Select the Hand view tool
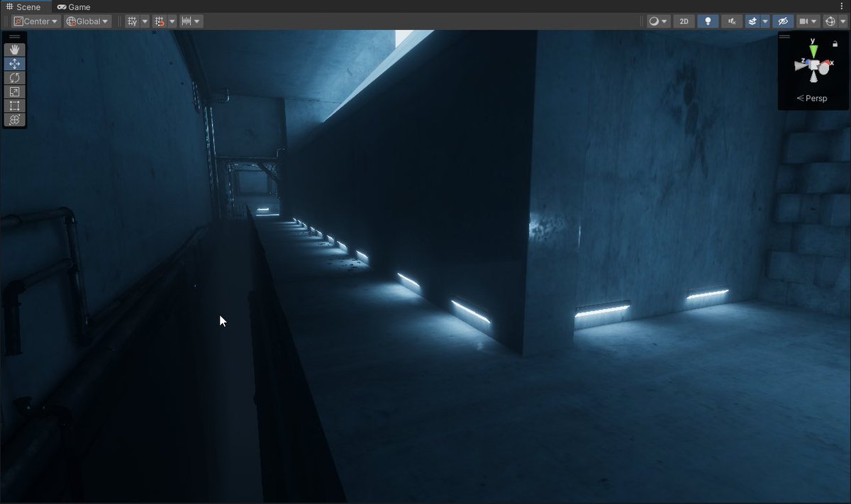 click(x=15, y=50)
